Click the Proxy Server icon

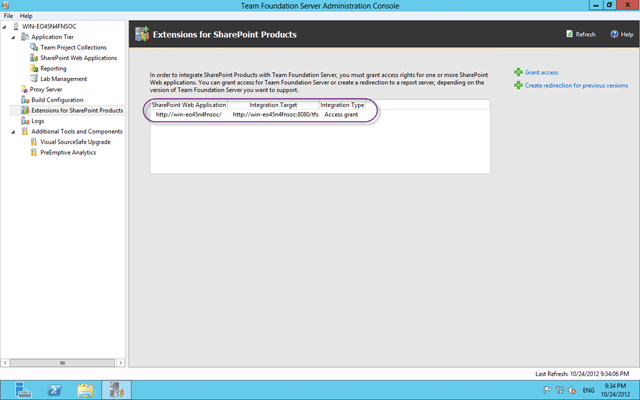[x=24, y=89]
